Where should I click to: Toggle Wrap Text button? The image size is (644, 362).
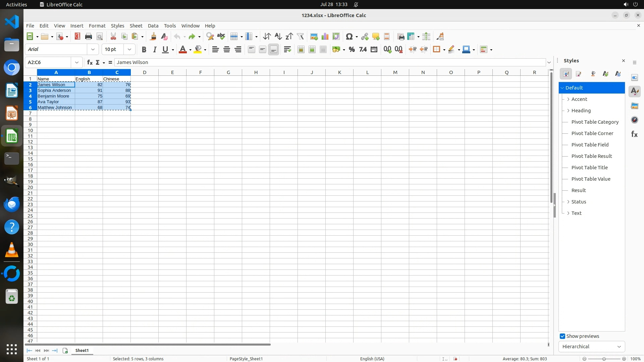tap(287, 50)
